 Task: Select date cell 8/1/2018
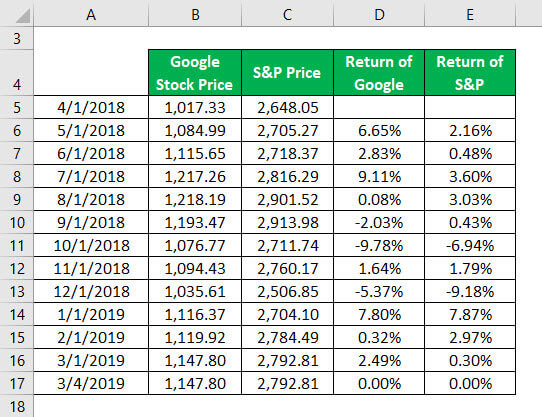pos(91,199)
